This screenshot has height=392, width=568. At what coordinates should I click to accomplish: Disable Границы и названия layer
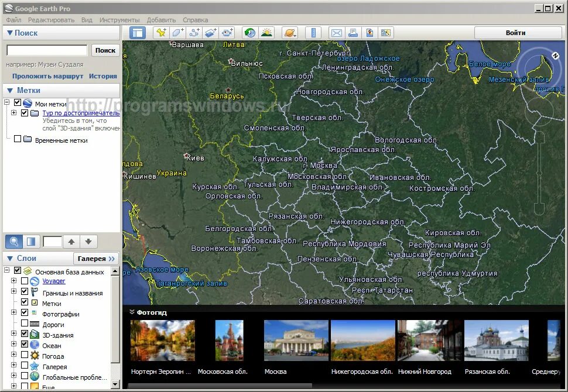pos(25,291)
